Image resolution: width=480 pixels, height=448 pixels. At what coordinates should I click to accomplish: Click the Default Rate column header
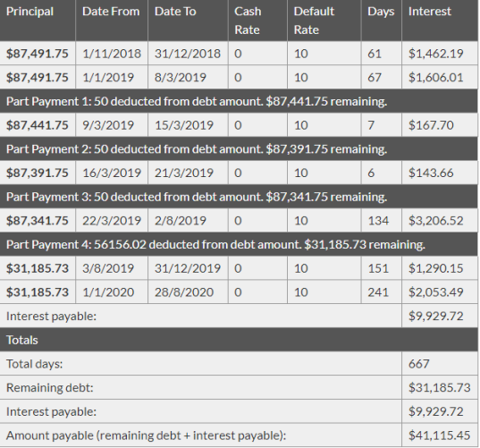(324, 21)
